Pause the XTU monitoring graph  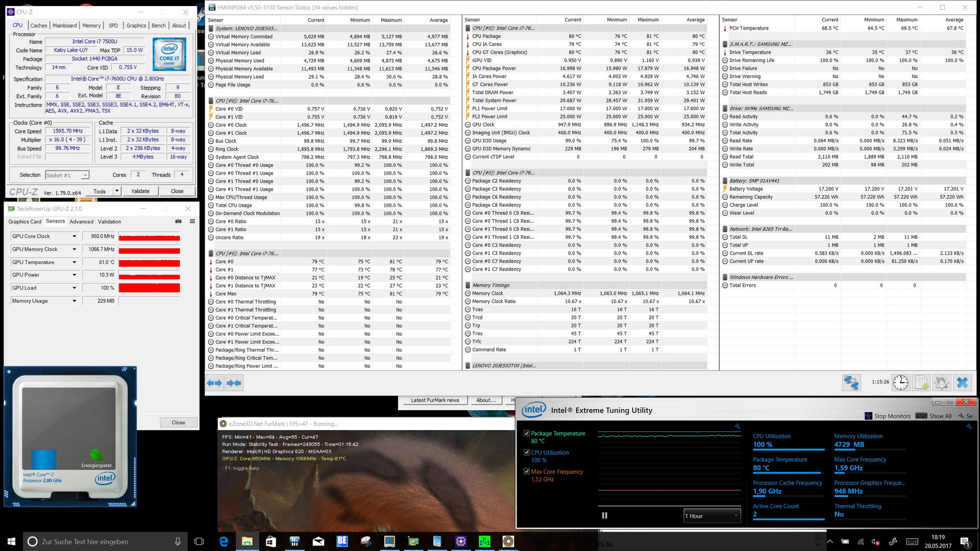pyautogui.click(x=604, y=515)
